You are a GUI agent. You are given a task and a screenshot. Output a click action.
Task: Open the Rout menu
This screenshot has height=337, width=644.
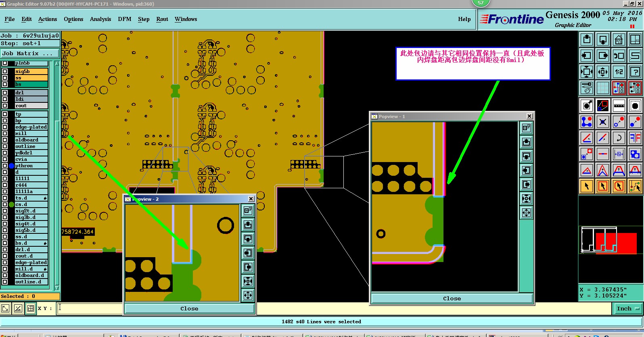click(x=162, y=19)
